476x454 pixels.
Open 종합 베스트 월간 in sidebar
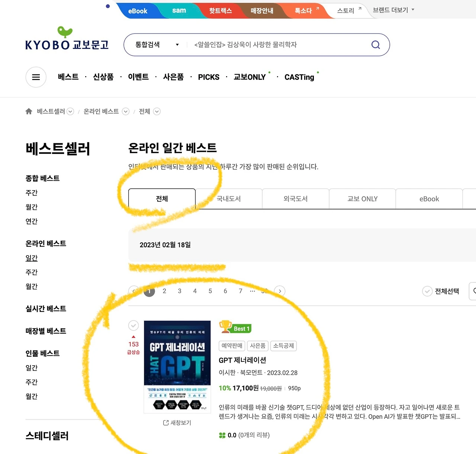click(32, 207)
